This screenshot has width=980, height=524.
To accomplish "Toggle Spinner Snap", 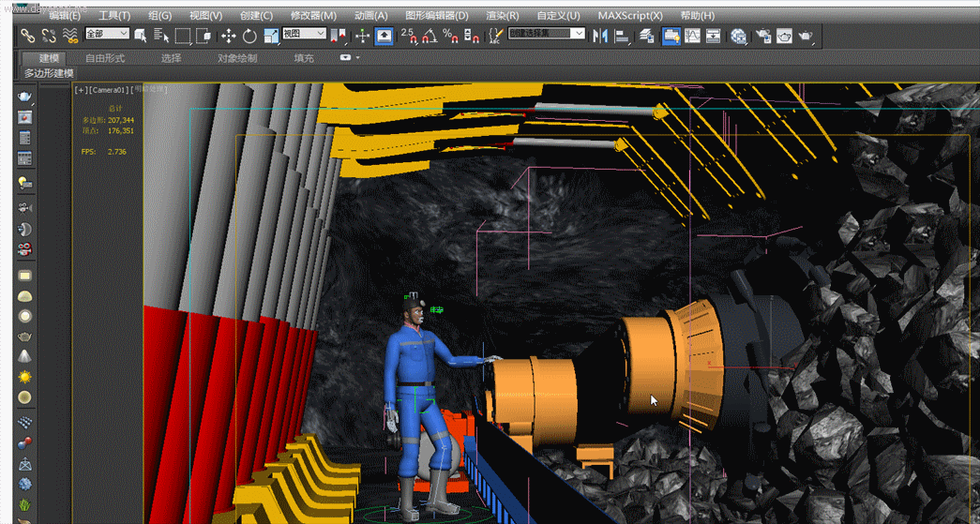I will [x=472, y=36].
